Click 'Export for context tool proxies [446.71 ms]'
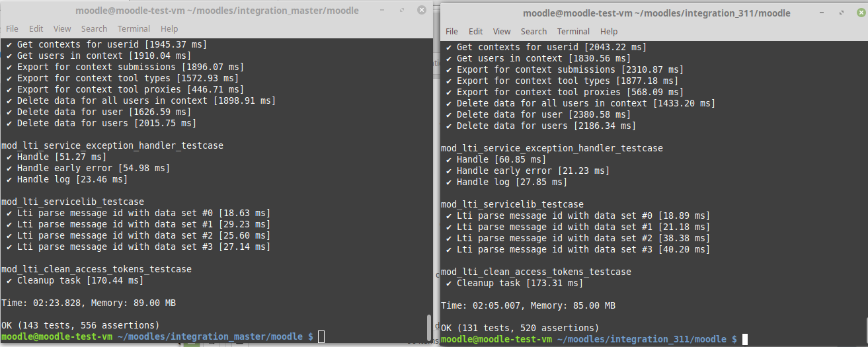Screen dimensions: 868x347 click(125, 89)
